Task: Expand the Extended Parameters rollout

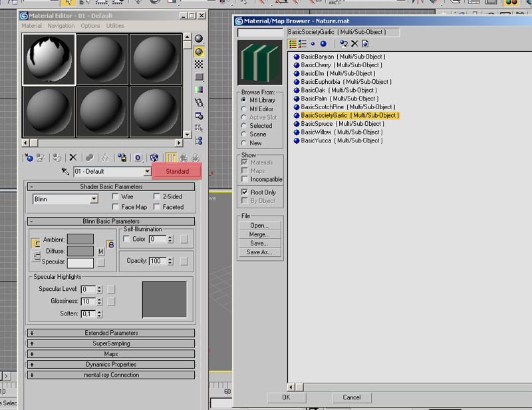Action: [111, 333]
